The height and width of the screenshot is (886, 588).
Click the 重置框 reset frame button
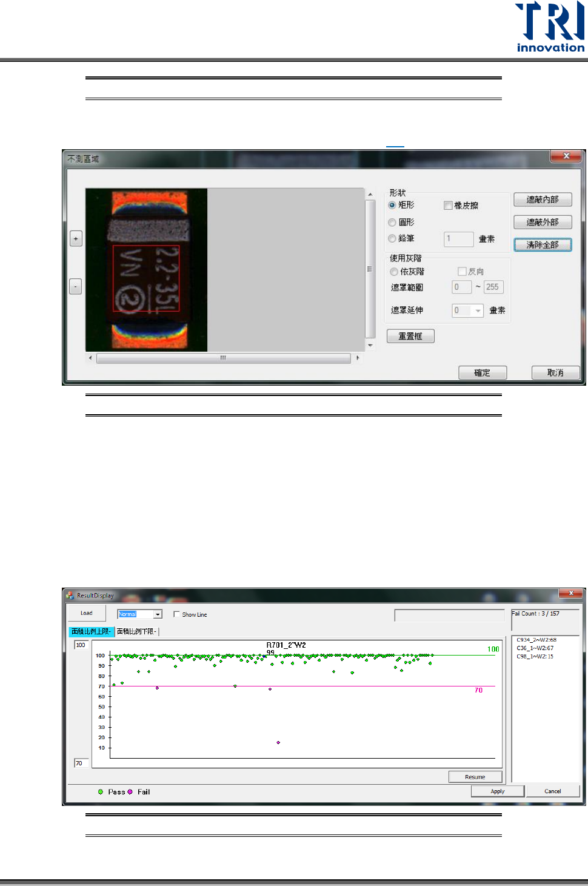(x=410, y=336)
